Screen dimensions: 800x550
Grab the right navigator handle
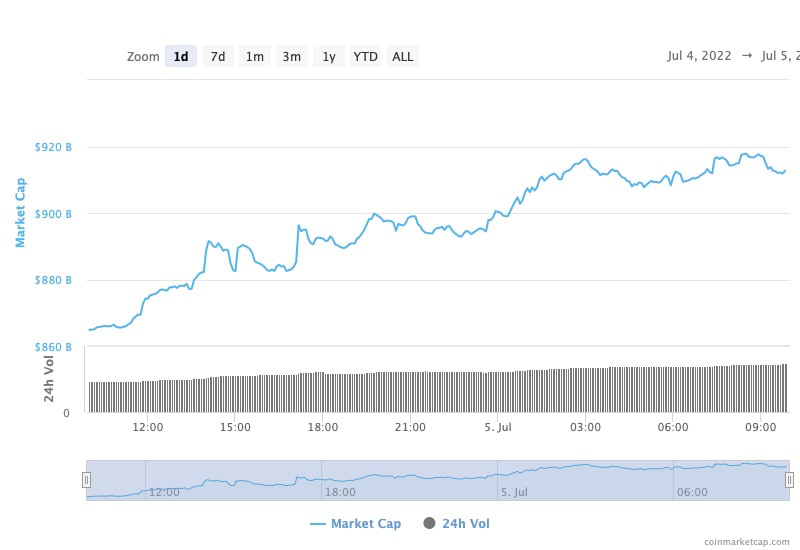(x=789, y=480)
